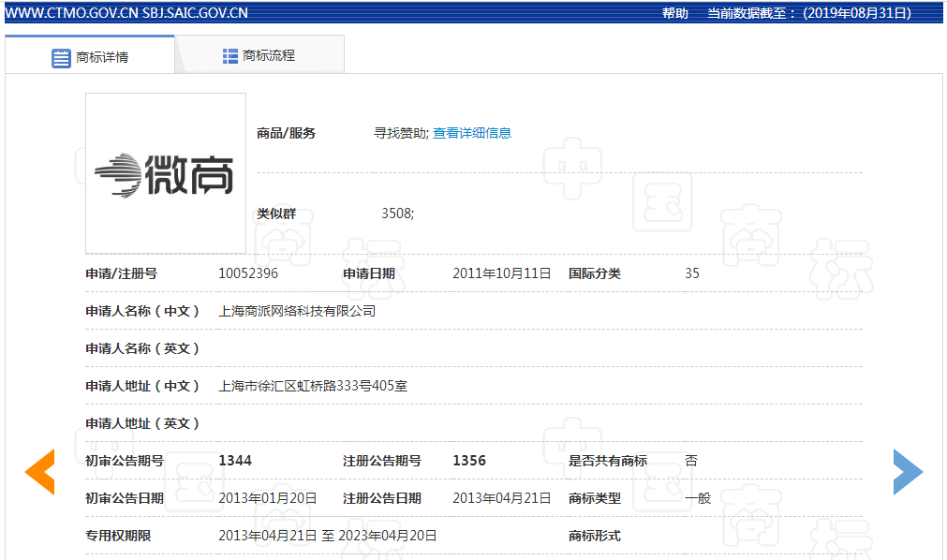947x560 pixels.
Task: Click the 申请人名称（英文） label
Action: point(142,348)
